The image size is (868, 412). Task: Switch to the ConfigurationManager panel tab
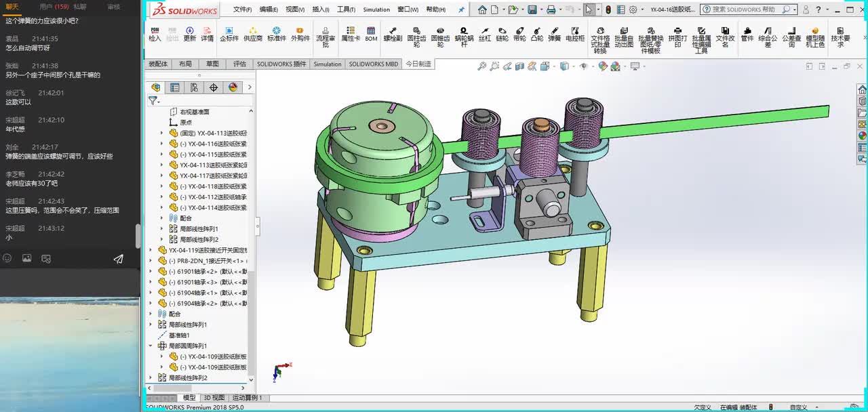click(x=195, y=87)
